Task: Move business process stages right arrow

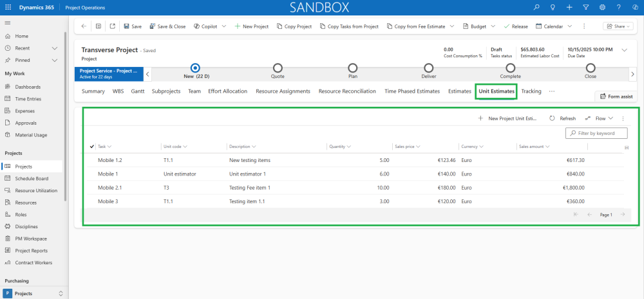Action: (x=632, y=74)
